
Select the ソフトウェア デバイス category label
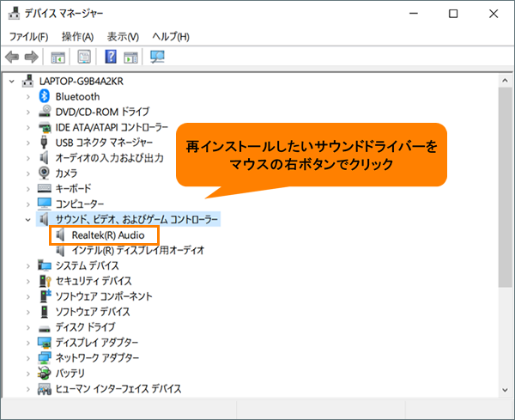93,312
